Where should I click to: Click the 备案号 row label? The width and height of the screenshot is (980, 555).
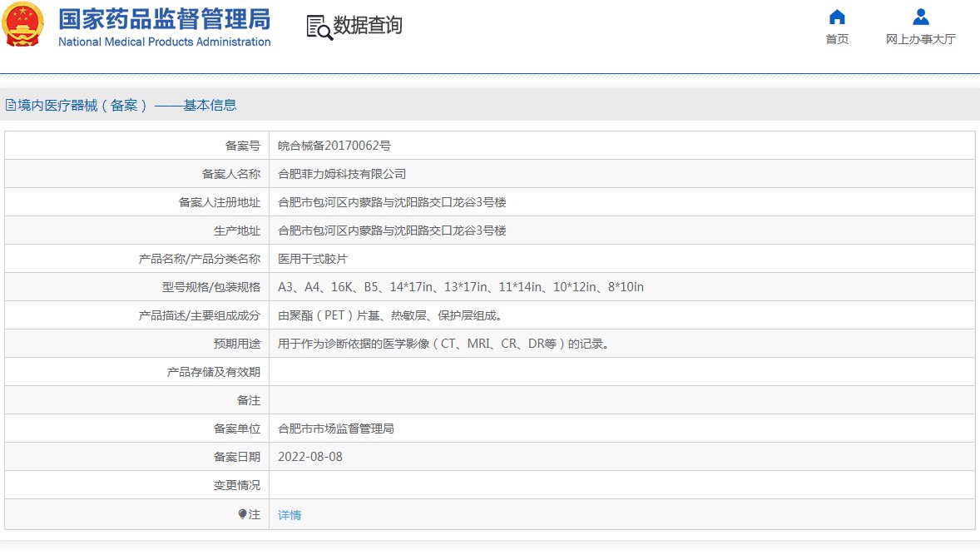pos(242,146)
